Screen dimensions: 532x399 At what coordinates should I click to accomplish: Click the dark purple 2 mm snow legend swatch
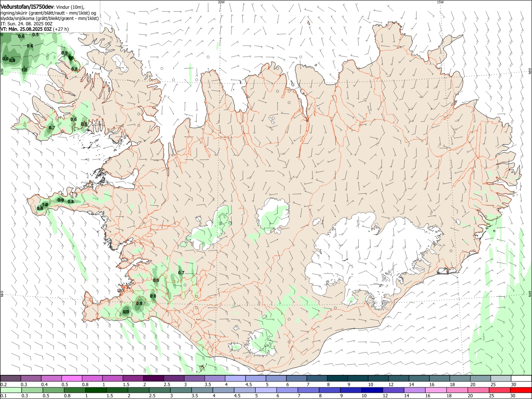153,379
